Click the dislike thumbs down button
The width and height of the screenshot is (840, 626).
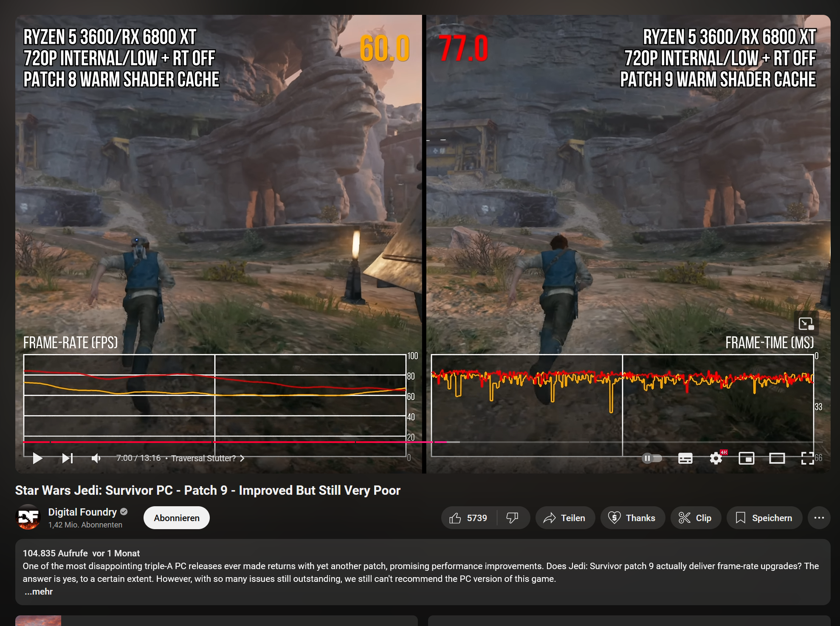click(513, 518)
